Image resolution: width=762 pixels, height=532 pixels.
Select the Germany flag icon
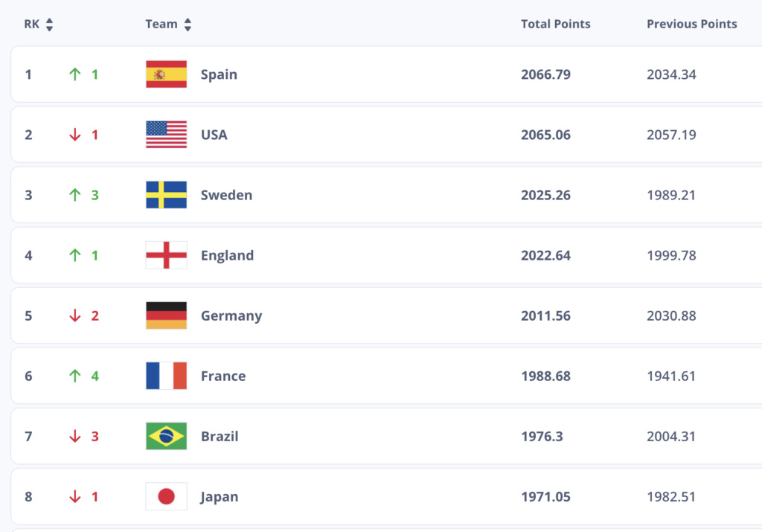point(166,315)
